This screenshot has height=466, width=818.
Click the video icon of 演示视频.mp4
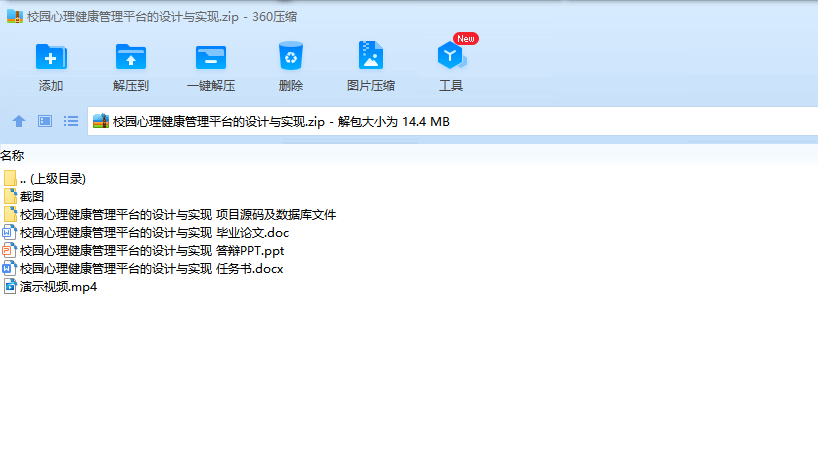point(10,287)
